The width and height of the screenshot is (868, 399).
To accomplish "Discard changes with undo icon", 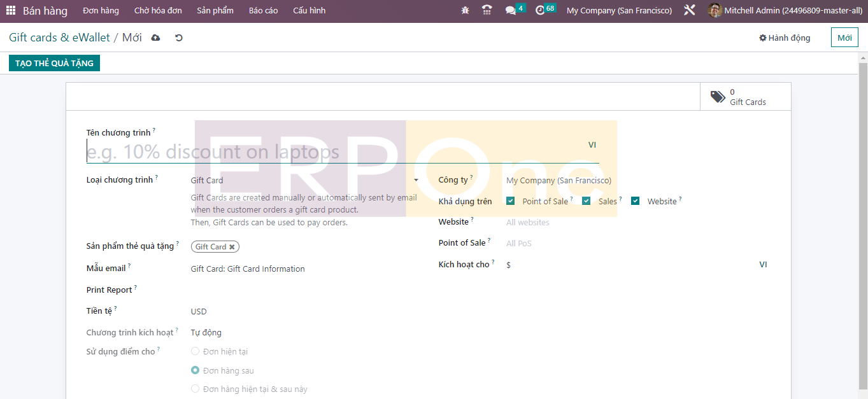I will [179, 38].
